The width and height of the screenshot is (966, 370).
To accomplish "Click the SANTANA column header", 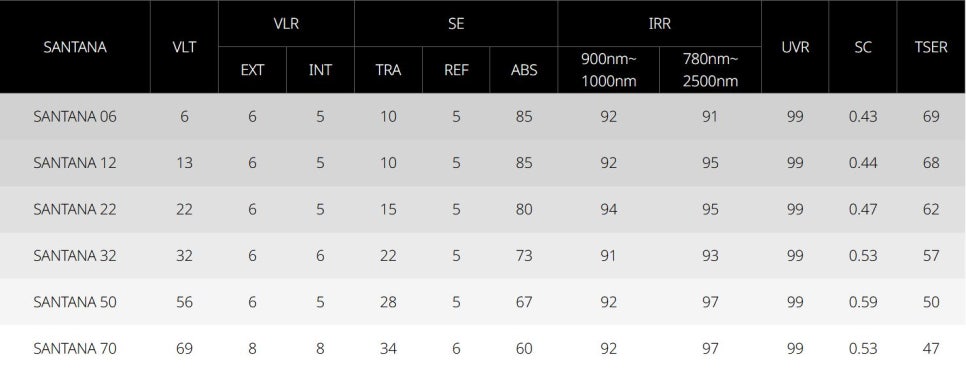I will (x=75, y=47).
